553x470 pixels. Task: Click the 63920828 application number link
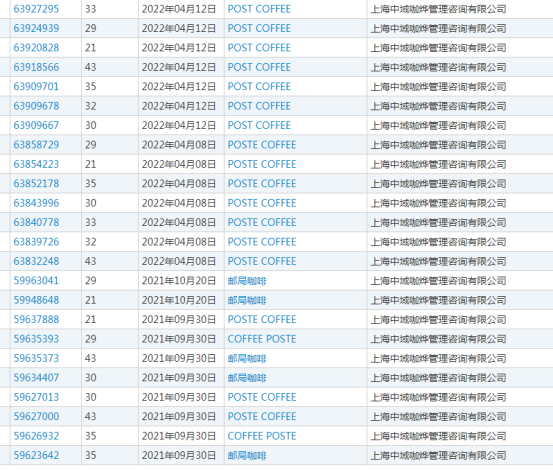[x=36, y=48]
